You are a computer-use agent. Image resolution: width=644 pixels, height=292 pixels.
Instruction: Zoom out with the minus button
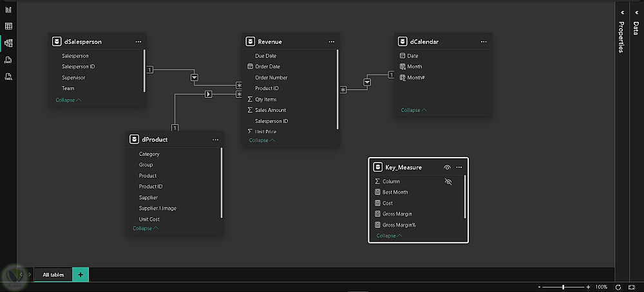pos(539,287)
